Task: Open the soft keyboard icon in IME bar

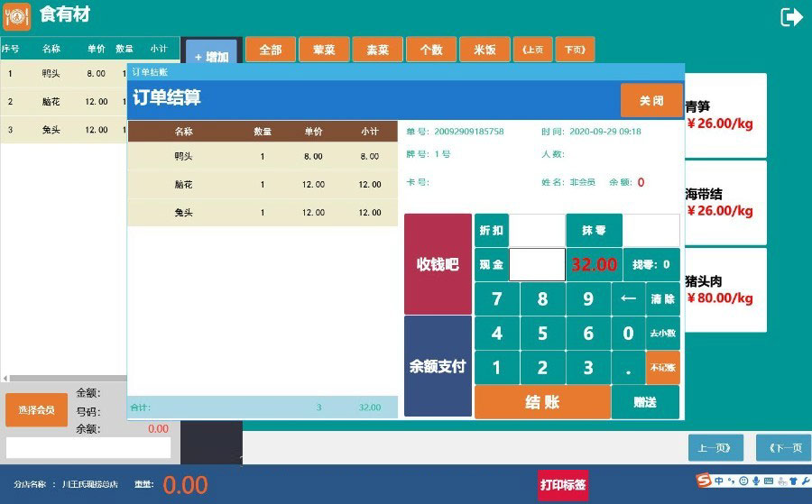Action: pos(768,481)
